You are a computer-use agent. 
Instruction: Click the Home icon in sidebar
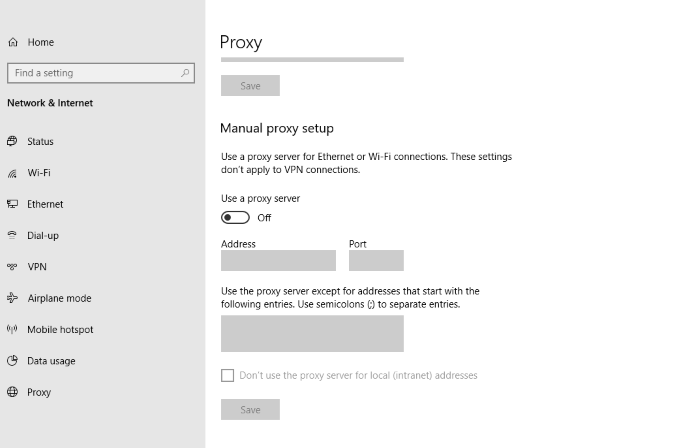pyautogui.click(x=13, y=42)
